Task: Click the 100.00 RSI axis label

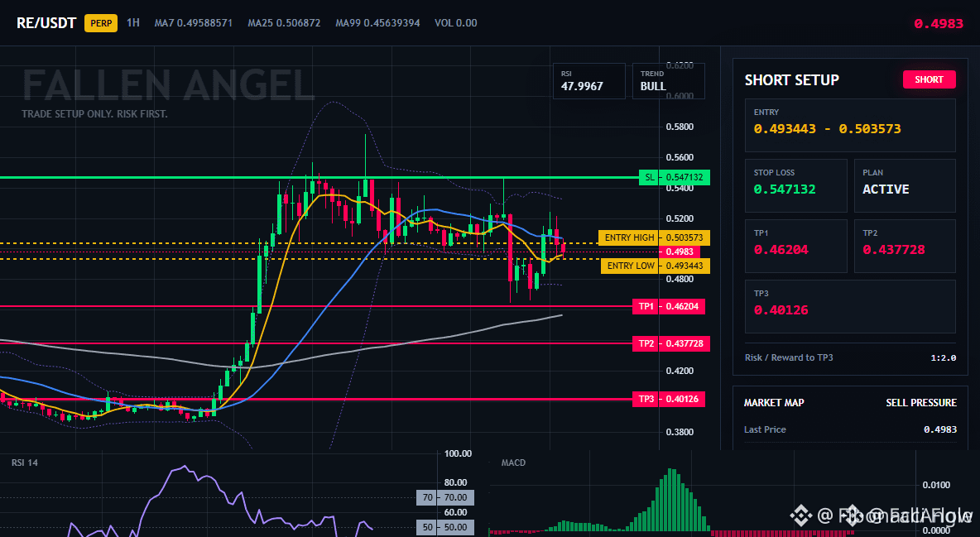Action: pyautogui.click(x=458, y=453)
